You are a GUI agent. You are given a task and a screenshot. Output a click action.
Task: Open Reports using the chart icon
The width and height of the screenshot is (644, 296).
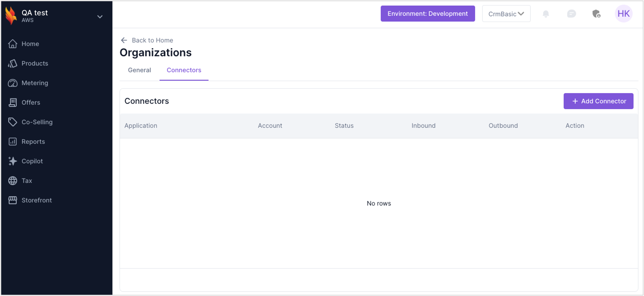13,142
